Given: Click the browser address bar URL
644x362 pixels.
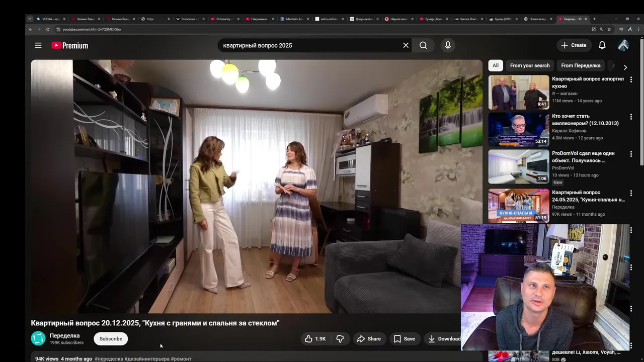Looking at the screenshot, I should click(92, 29).
